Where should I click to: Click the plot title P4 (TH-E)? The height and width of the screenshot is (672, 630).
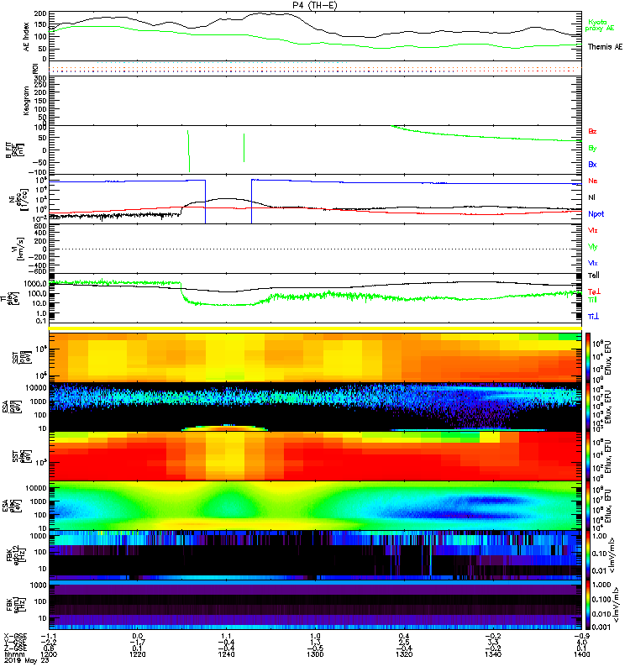tap(315, 5)
